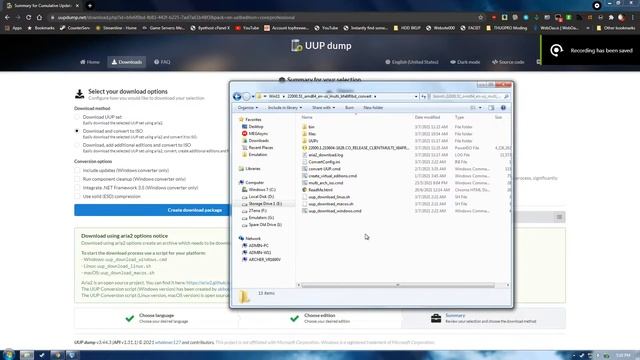The height and width of the screenshot is (360, 640).
Task: Open Other bookmarks folder
Action: pyautogui.click(x=615, y=28)
